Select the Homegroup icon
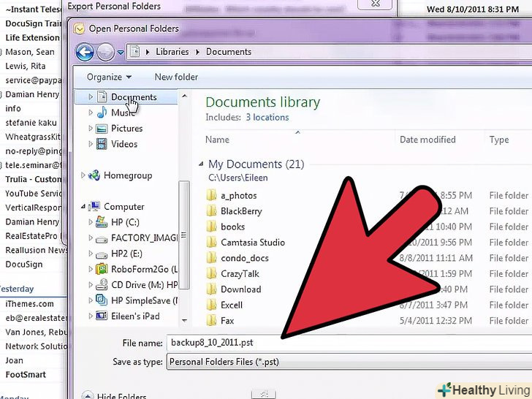The height and width of the screenshot is (399, 532). tap(94, 175)
